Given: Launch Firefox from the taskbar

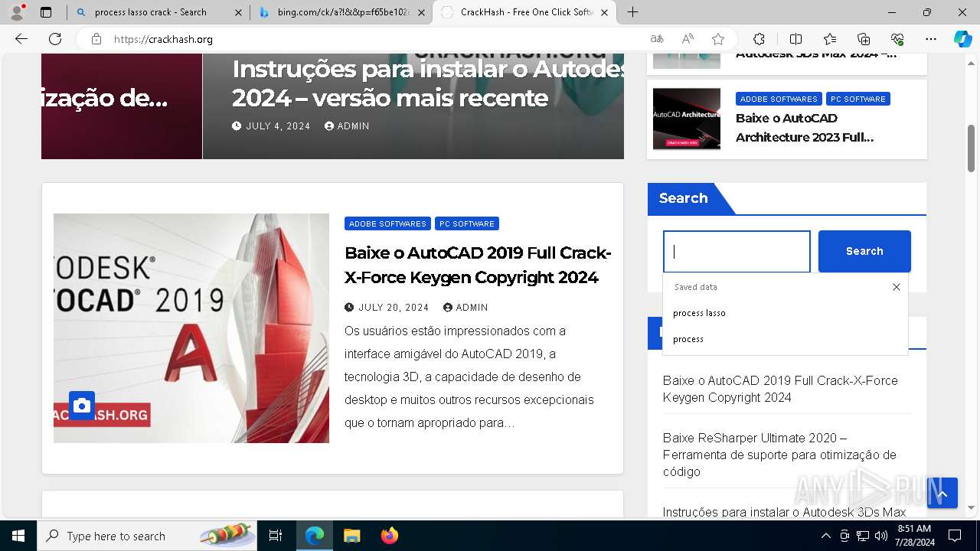Looking at the screenshot, I should (x=389, y=536).
